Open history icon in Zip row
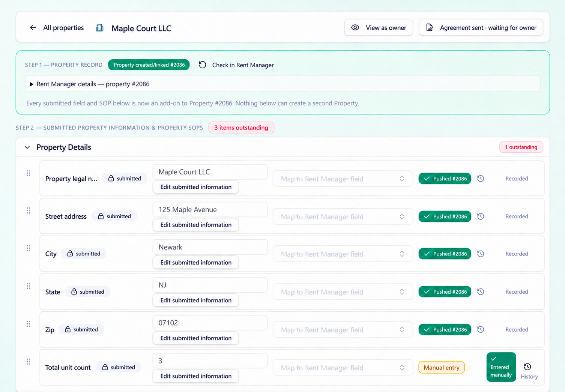Image resolution: width=565 pixels, height=392 pixels. [x=481, y=330]
